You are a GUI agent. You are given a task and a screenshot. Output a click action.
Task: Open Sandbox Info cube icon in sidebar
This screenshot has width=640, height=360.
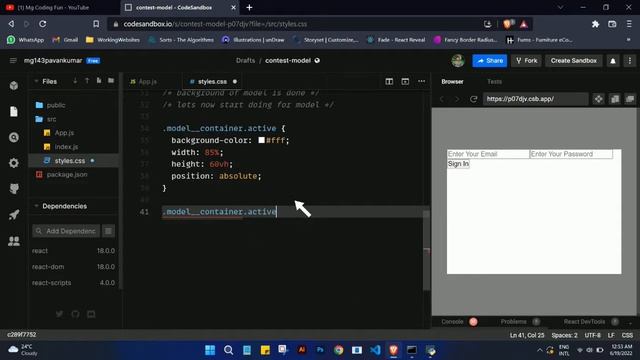coord(14,86)
